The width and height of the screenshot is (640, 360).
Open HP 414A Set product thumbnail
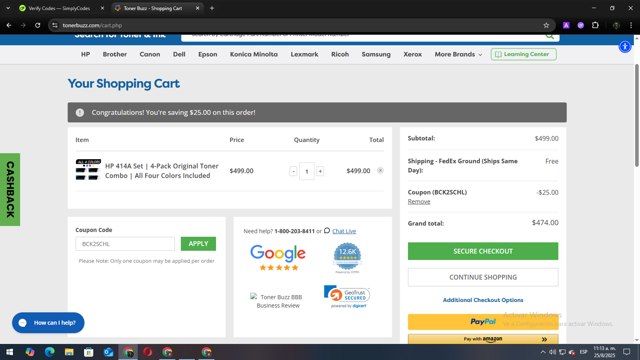88,170
